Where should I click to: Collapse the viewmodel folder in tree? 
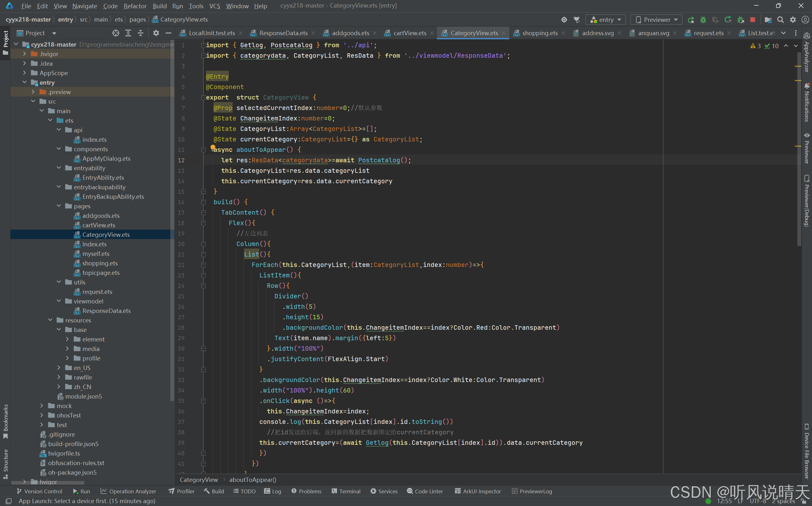[x=59, y=301]
